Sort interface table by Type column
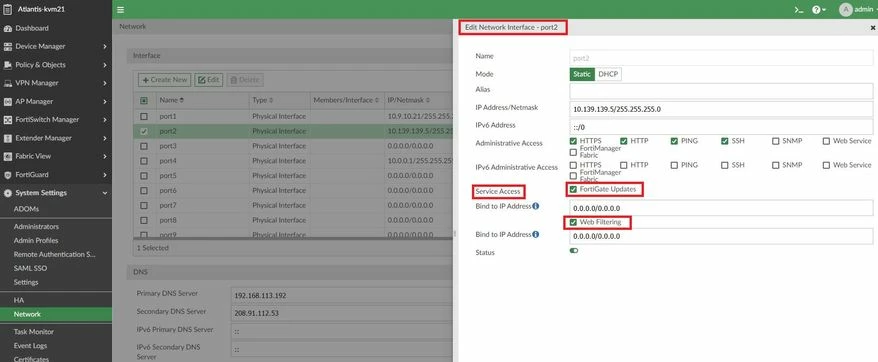The image size is (878, 362). [263, 100]
